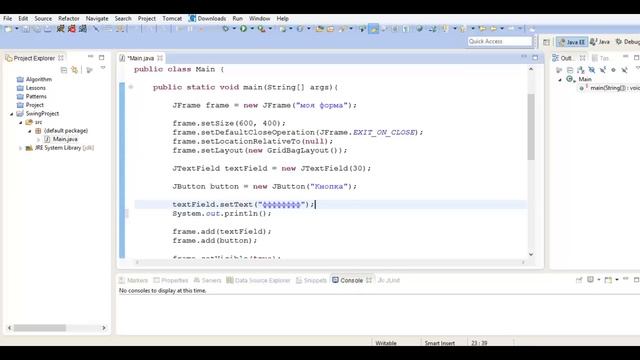This screenshot has height=360, width=640.
Task: Click the Open Web Browser globe icon
Action: pyautogui.click(x=420, y=29)
